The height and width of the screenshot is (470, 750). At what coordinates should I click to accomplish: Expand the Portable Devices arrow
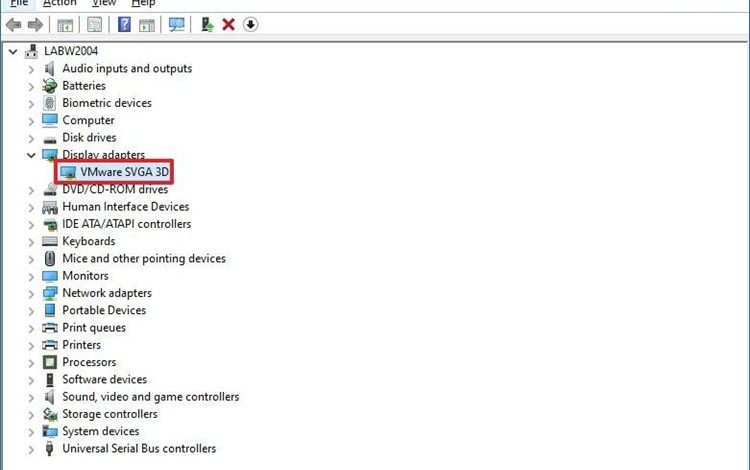pyautogui.click(x=31, y=311)
